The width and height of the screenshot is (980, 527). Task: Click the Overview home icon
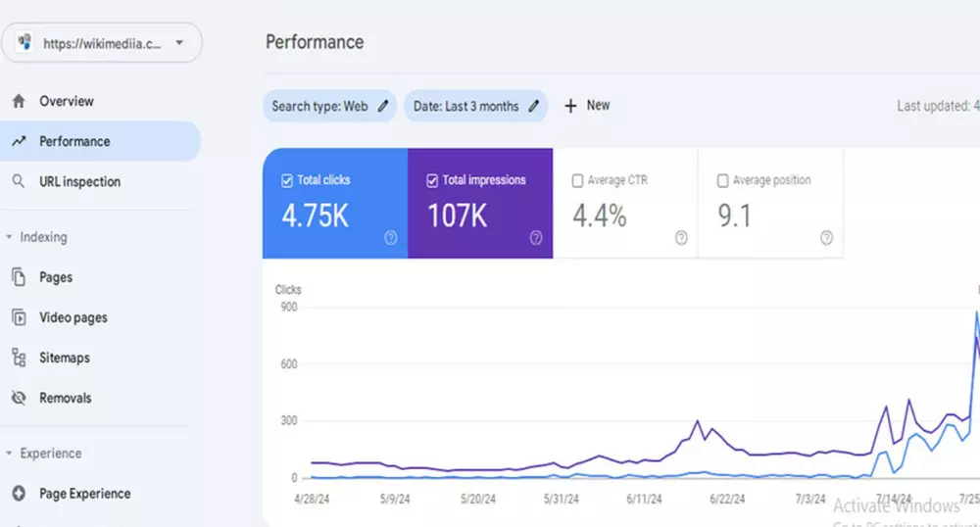pos(19,101)
